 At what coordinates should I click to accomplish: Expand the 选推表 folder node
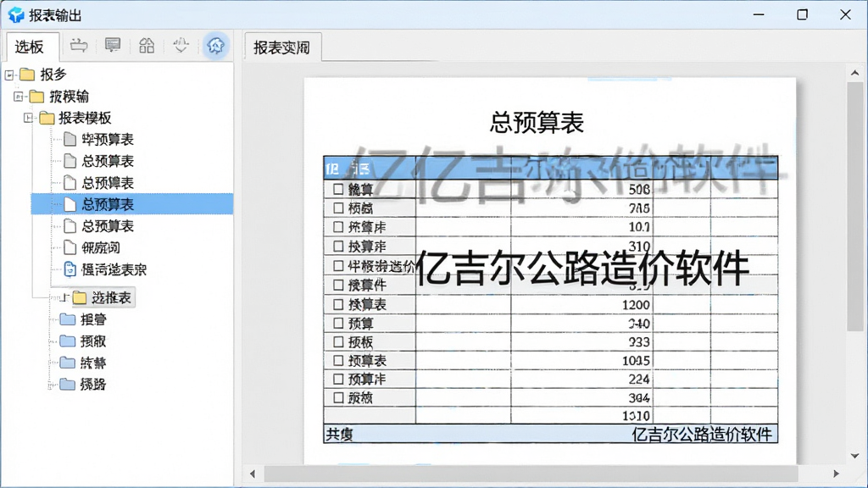[63, 297]
